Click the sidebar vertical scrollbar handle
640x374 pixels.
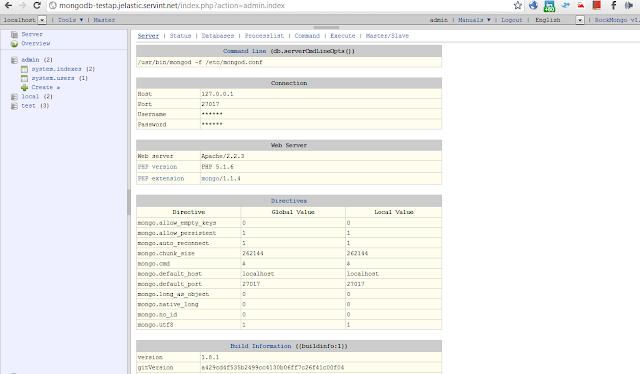point(129,202)
